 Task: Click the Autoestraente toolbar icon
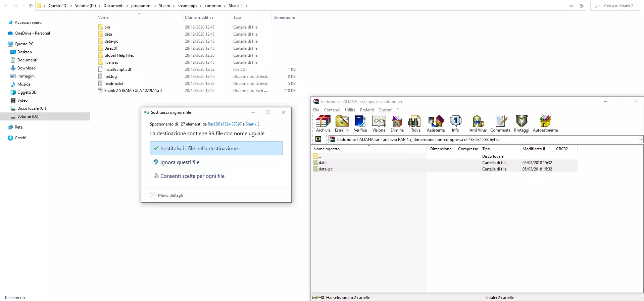coord(545,123)
